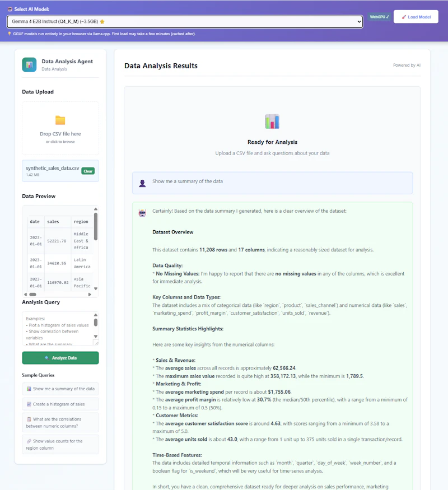Click the yellow folder upload icon
The width and height of the screenshot is (448, 490).
pos(60,120)
